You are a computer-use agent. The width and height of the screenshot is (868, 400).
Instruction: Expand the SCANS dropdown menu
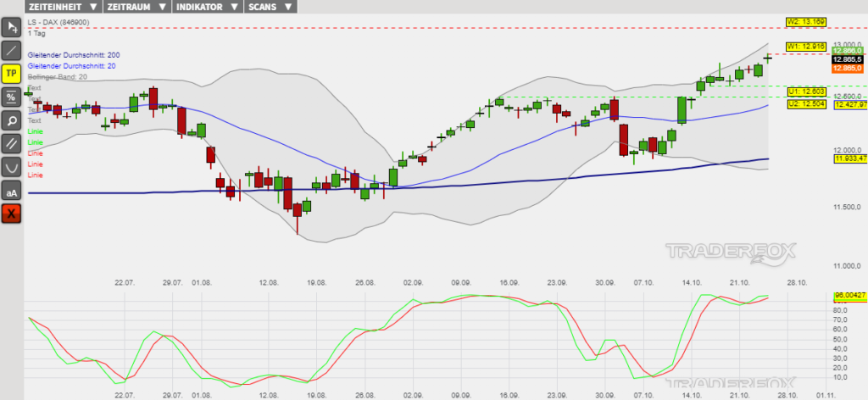[270, 7]
